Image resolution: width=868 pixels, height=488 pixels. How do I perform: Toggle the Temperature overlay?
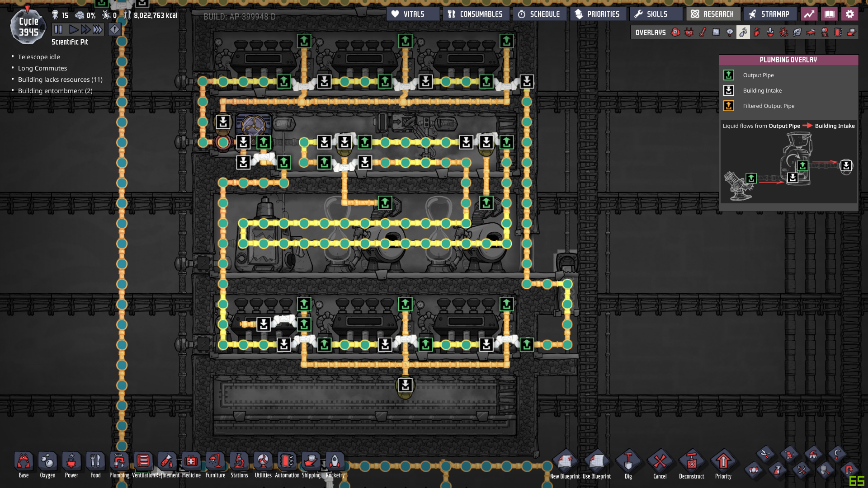pos(702,32)
